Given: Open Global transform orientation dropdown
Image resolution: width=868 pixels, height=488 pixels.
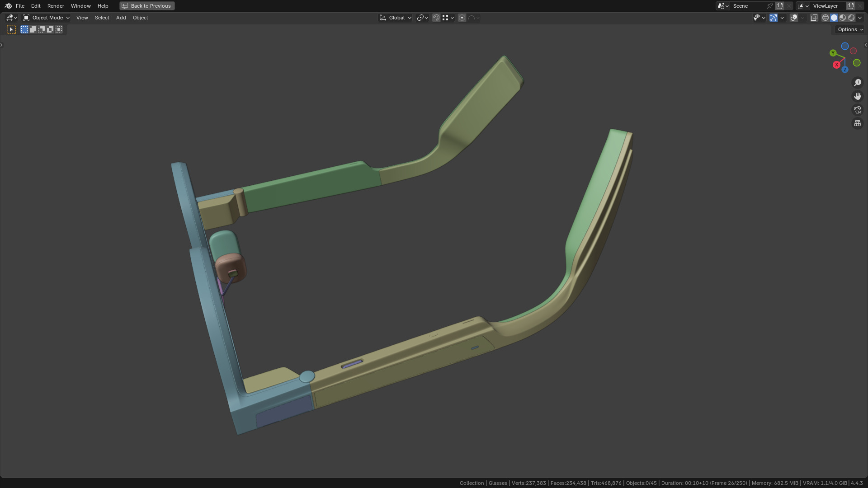Looking at the screenshot, I should (x=396, y=18).
